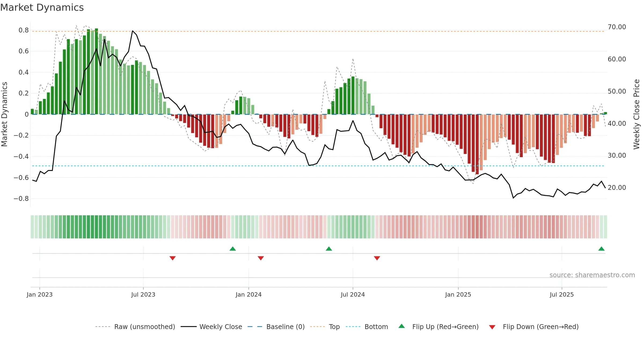
Task: Click the '0' baseline left axis label
Action: [x=27, y=114]
